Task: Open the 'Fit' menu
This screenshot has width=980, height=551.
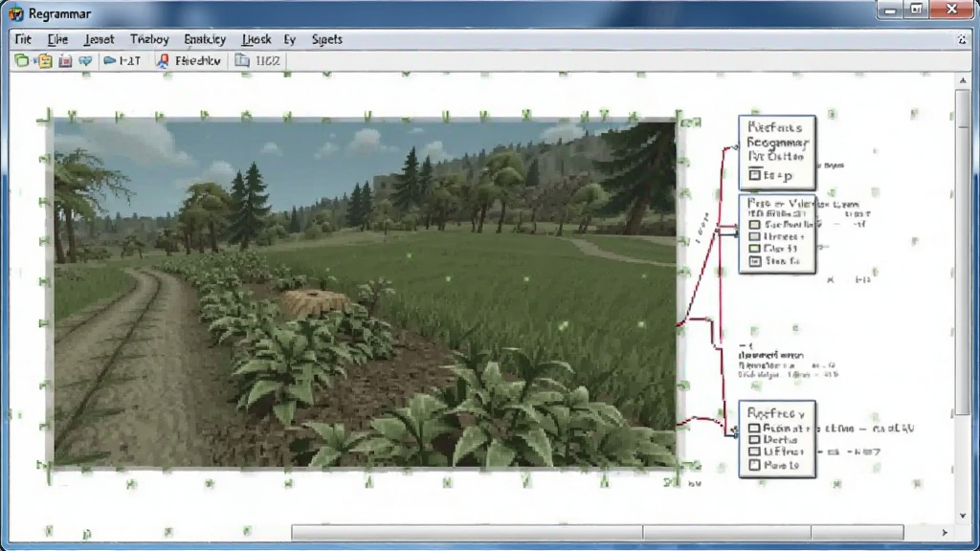Action: coord(23,39)
